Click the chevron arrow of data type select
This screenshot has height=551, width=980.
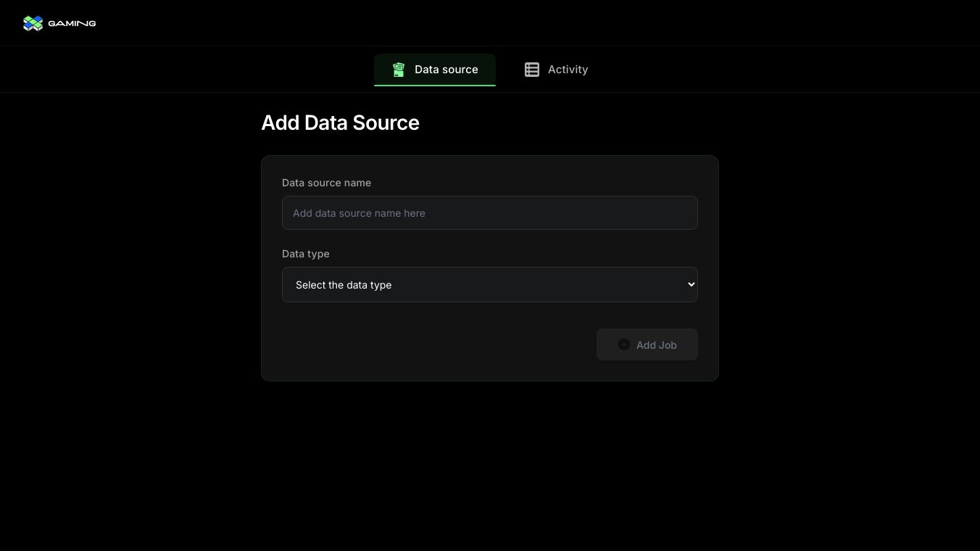click(690, 285)
